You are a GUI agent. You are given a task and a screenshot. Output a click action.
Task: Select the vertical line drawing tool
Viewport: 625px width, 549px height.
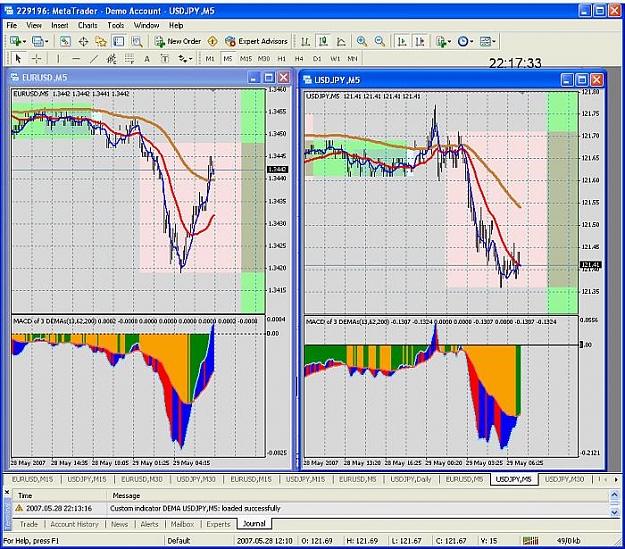click(58, 59)
